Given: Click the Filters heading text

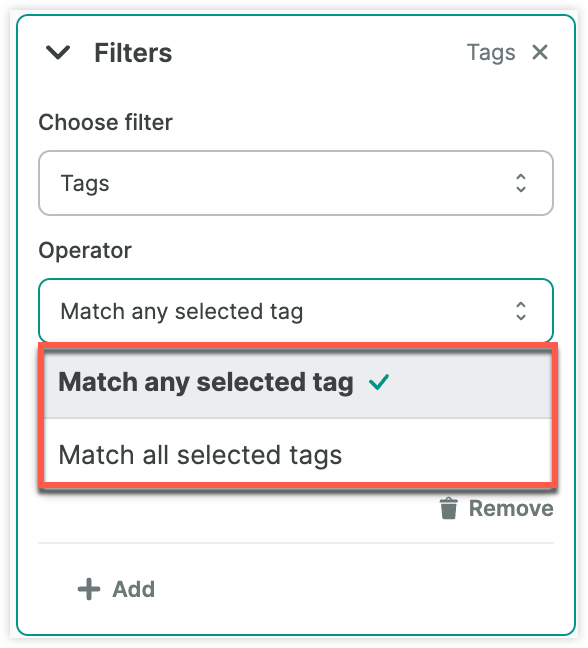Looking at the screenshot, I should coord(133,53).
